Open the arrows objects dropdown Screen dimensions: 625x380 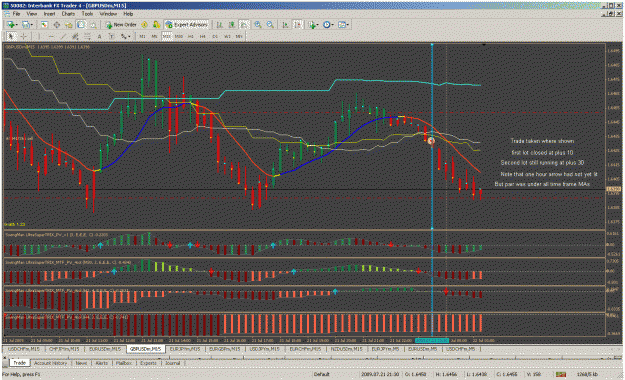point(126,36)
